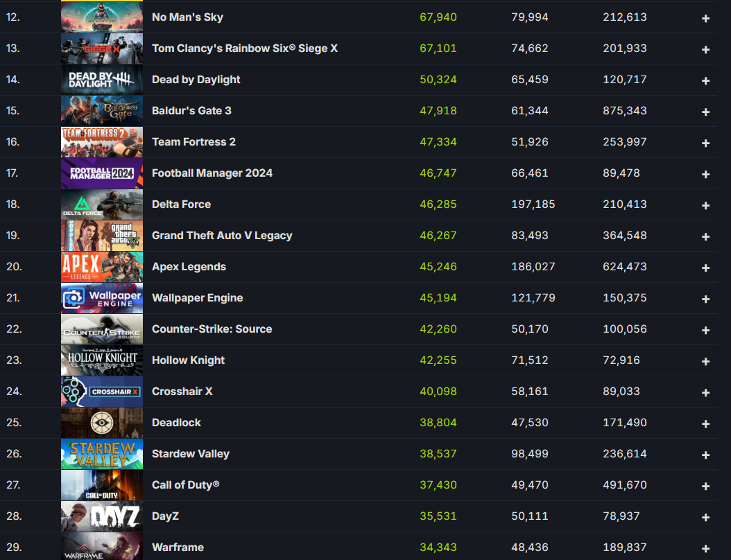The height and width of the screenshot is (560, 731).
Task: Click plus icon next to Deadlock
Action: coord(706,424)
